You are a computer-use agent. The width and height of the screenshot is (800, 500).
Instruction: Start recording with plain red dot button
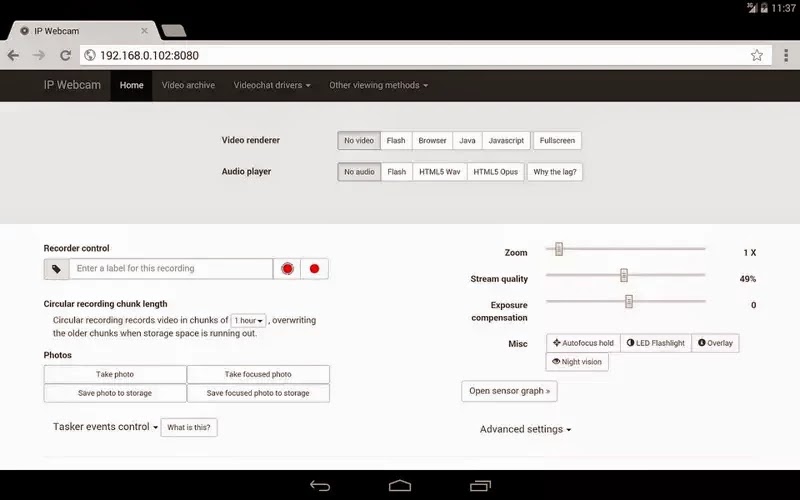coord(314,269)
